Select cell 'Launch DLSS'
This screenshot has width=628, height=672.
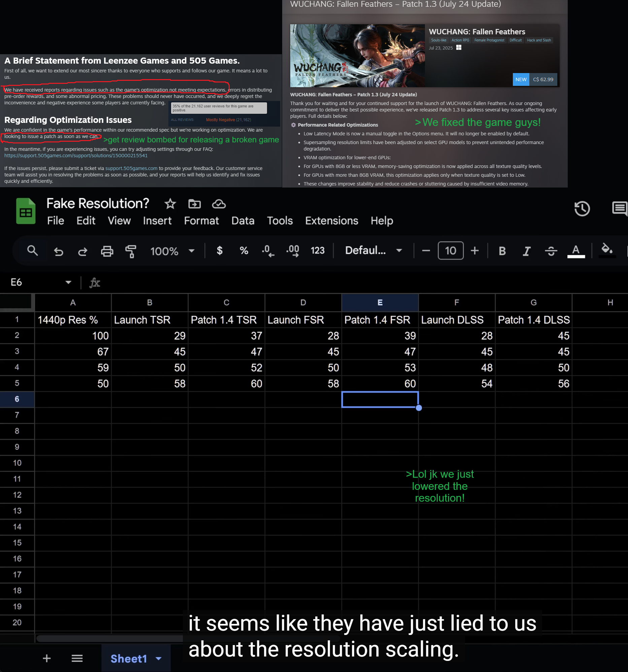[x=457, y=320]
